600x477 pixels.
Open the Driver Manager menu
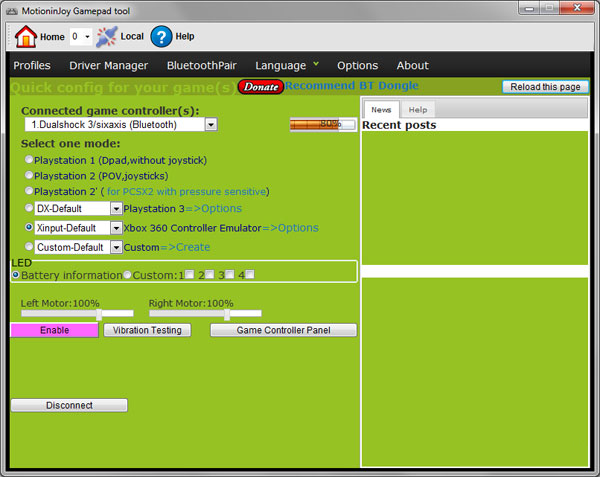tap(108, 65)
